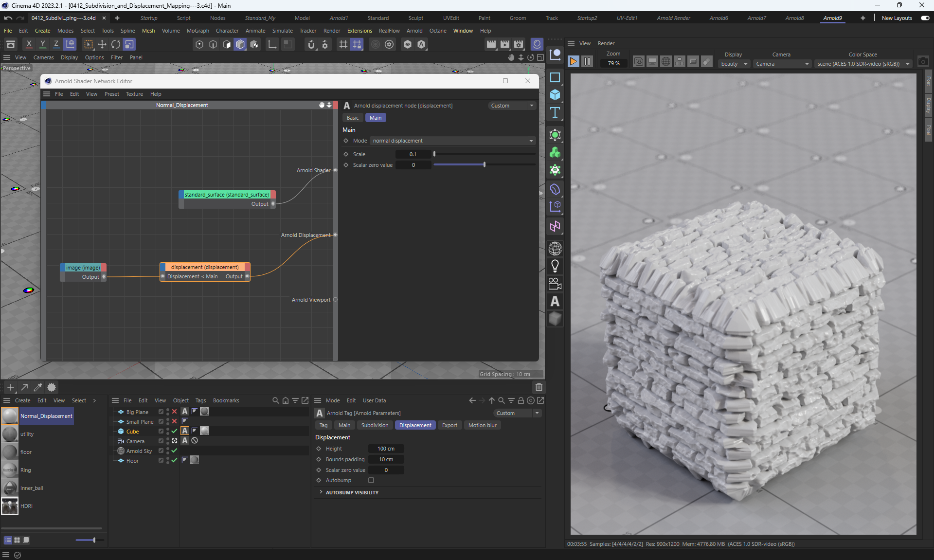
Task: Open the displacement Mode dropdown
Action: (x=452, y=141)
